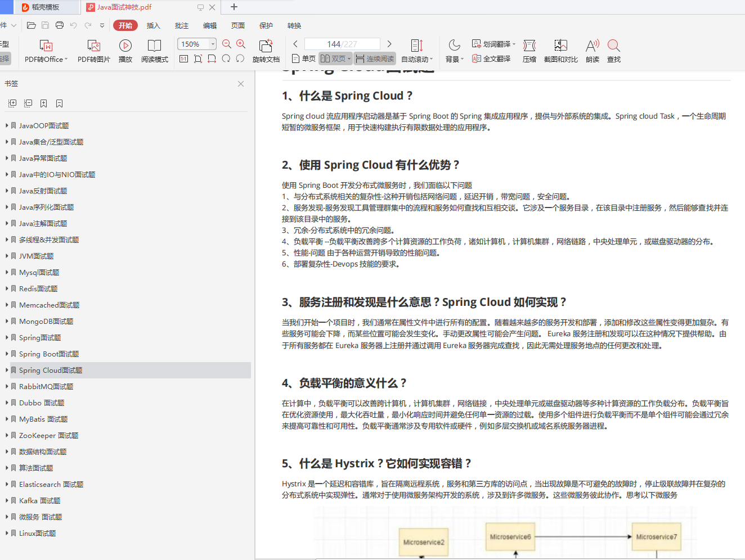Fit page width icon
The width and height of the screenshot is (745, 560).
pos(212,58)
